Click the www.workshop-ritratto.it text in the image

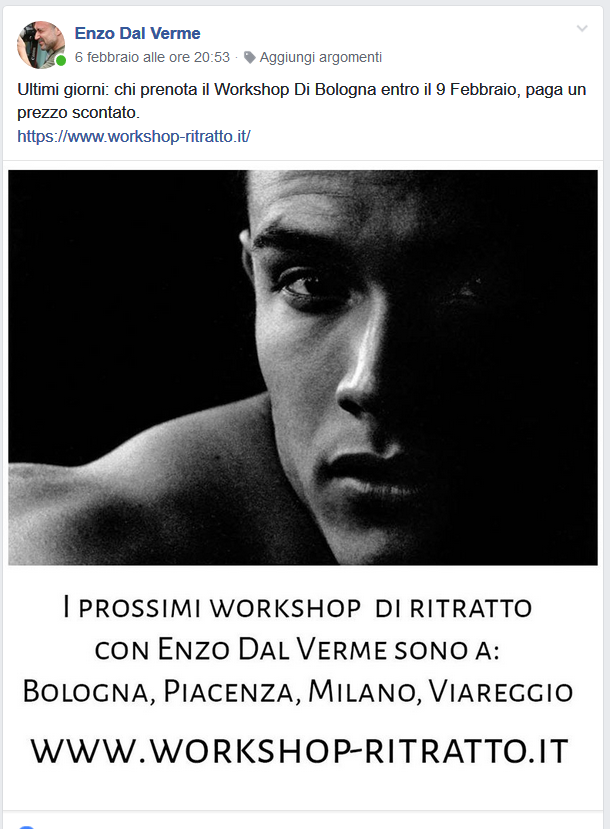(299, 750)
